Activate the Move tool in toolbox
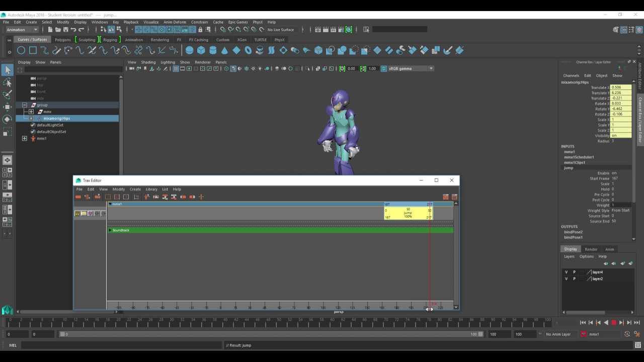 tap(7, 107)
